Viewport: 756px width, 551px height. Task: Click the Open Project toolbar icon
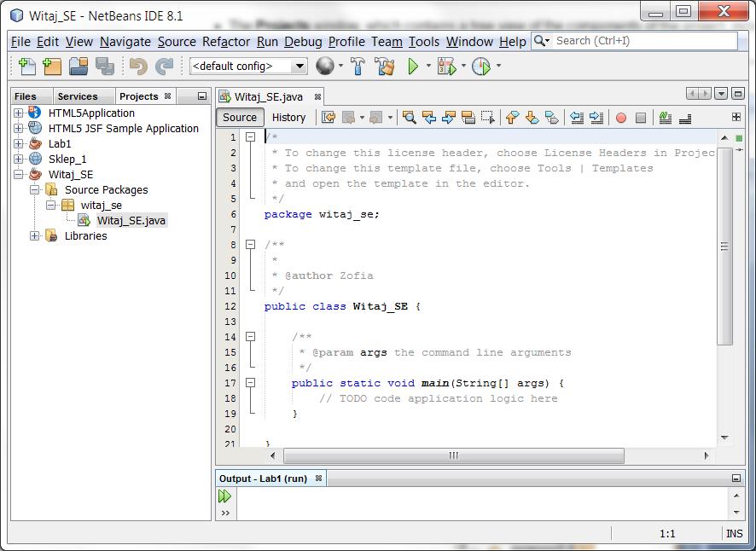[x=79, y=66]
